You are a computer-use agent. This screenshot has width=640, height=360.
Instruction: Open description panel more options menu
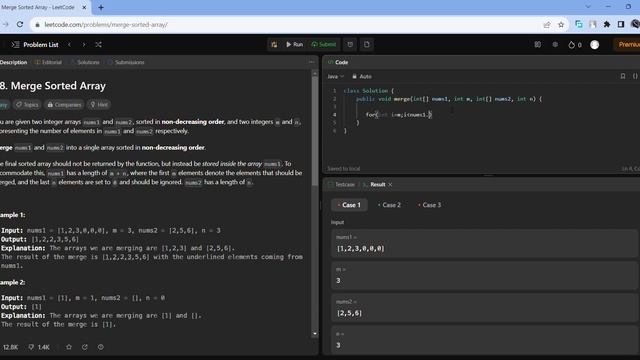click(x=311, y=62)
